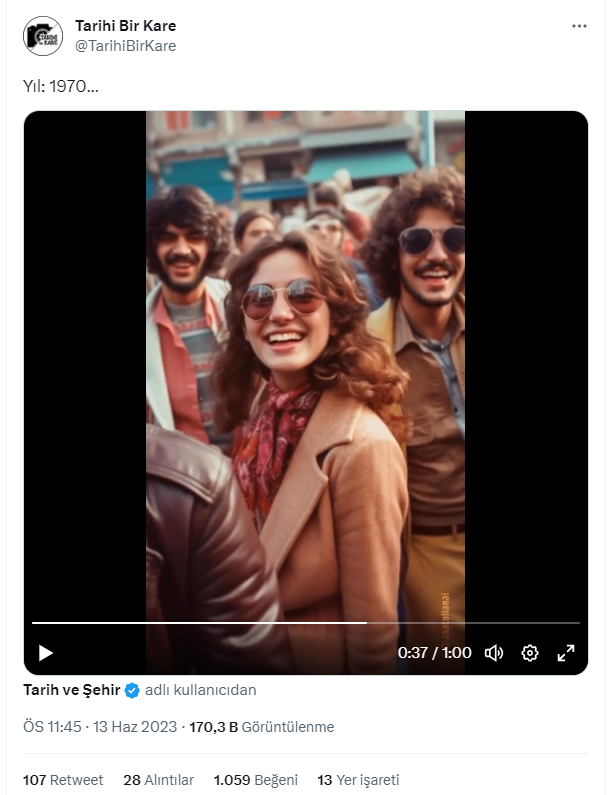
Task: Open the @TarihiBirKare handle link
Action: point(126,45)
